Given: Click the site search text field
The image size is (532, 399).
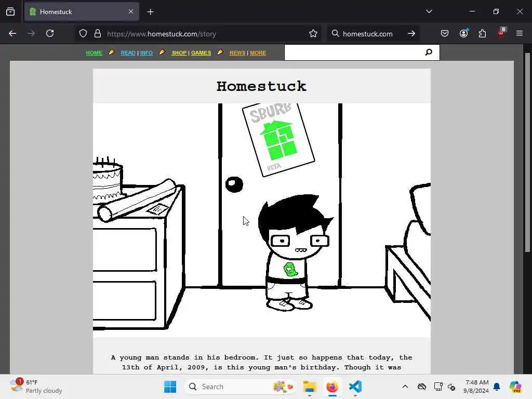Looking at the screenshot, I should [x=353, y=52].
